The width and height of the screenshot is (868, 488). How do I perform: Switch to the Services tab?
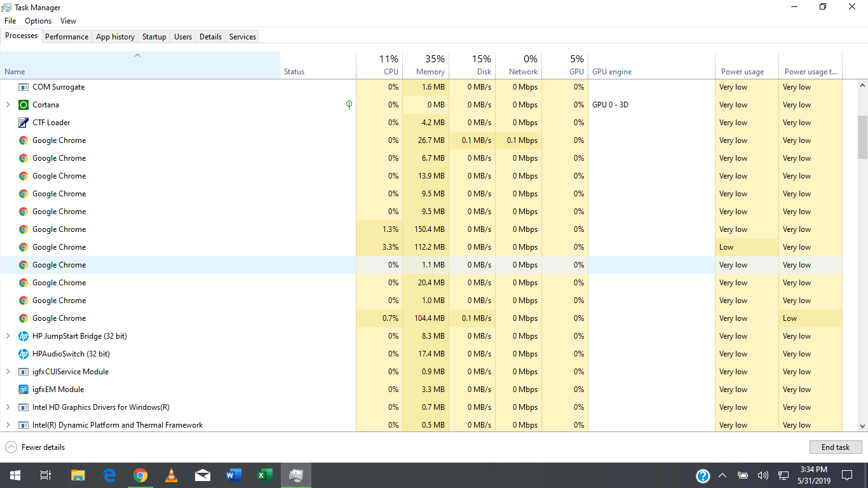pyautogui.click(x=243, y=37)
